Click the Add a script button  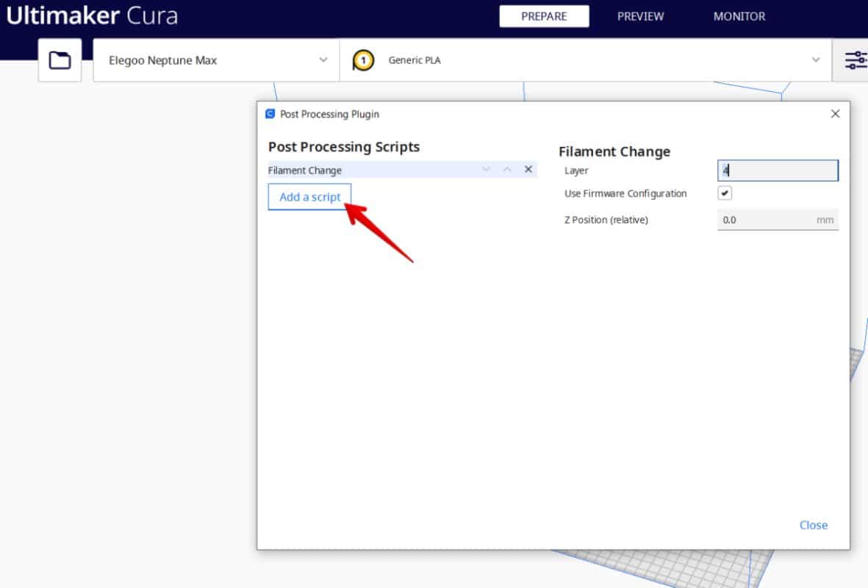point(309,197)
